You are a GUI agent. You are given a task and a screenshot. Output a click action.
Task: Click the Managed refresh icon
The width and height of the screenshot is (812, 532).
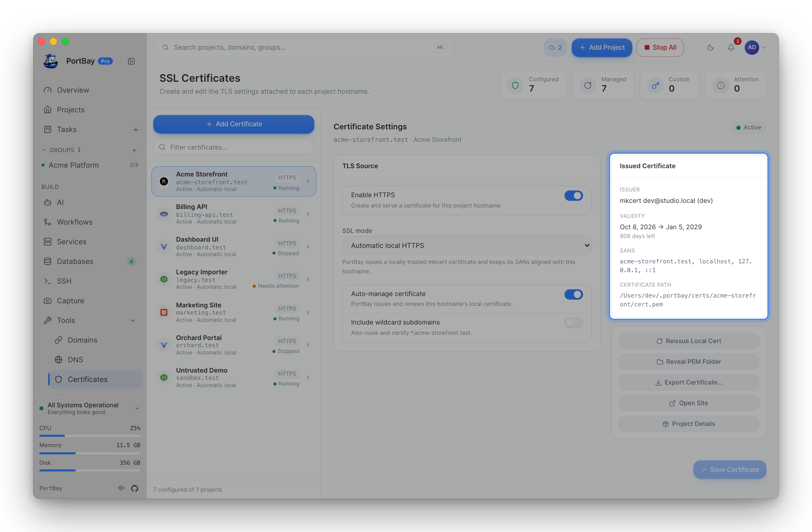pos(588,85)
